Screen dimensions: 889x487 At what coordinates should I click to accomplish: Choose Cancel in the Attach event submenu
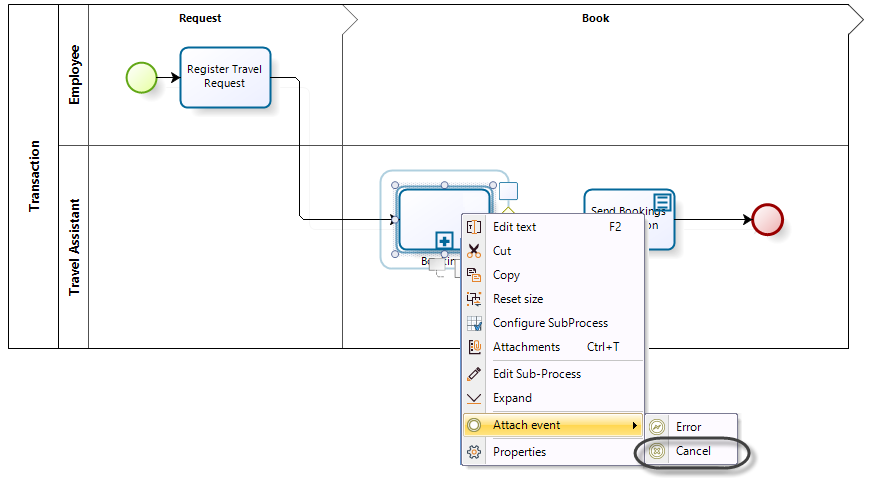click(692, 451)
